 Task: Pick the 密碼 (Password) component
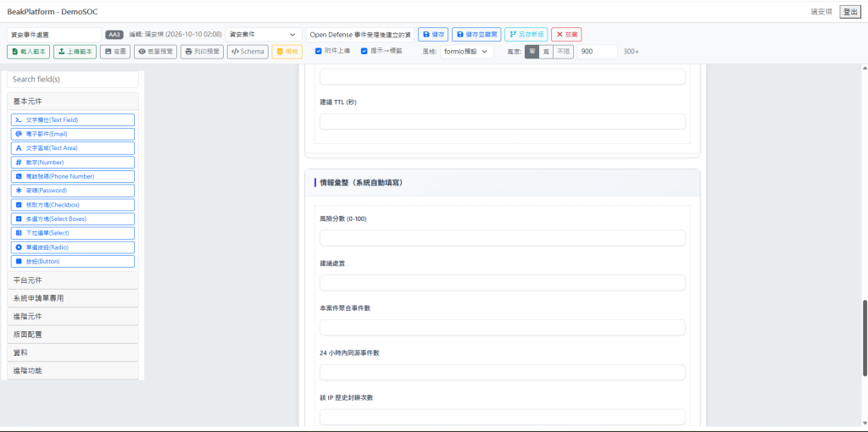click(x=73, y=191)
